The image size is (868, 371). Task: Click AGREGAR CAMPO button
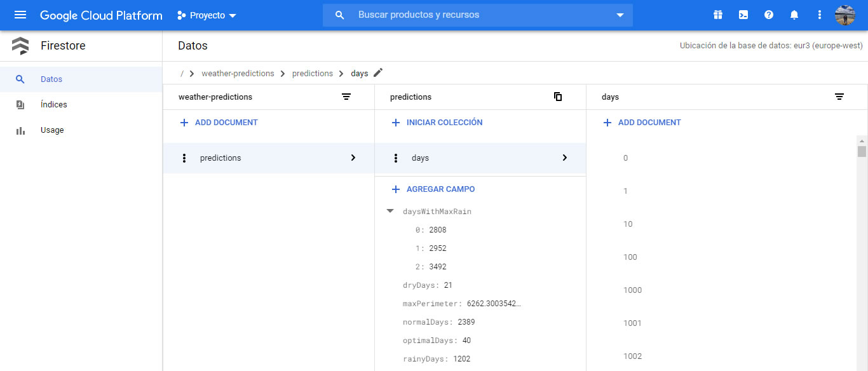point(433,189)
